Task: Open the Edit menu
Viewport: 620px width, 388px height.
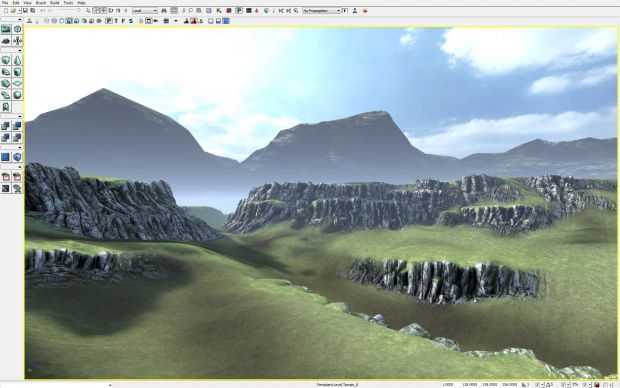Action: tap(16, 3)
